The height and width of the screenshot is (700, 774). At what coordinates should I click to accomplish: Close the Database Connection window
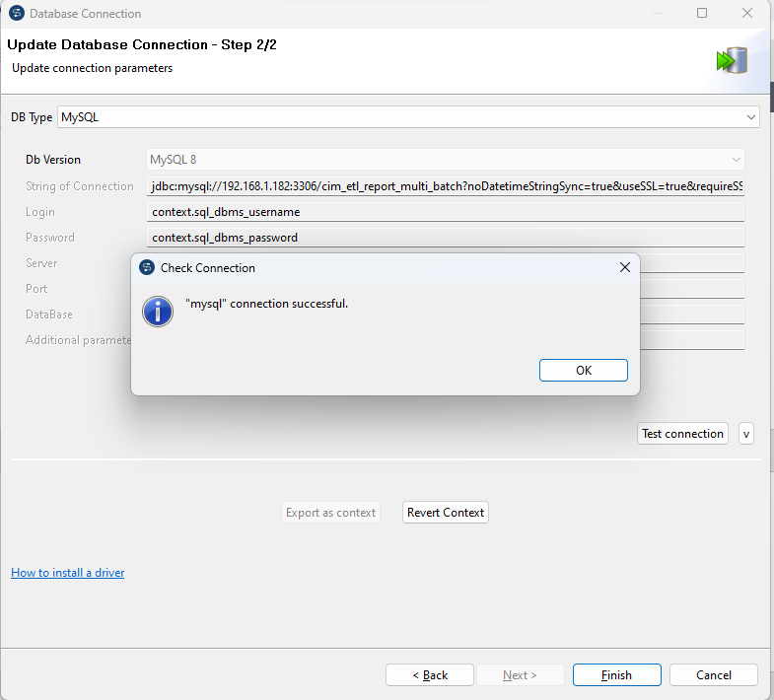747,14
